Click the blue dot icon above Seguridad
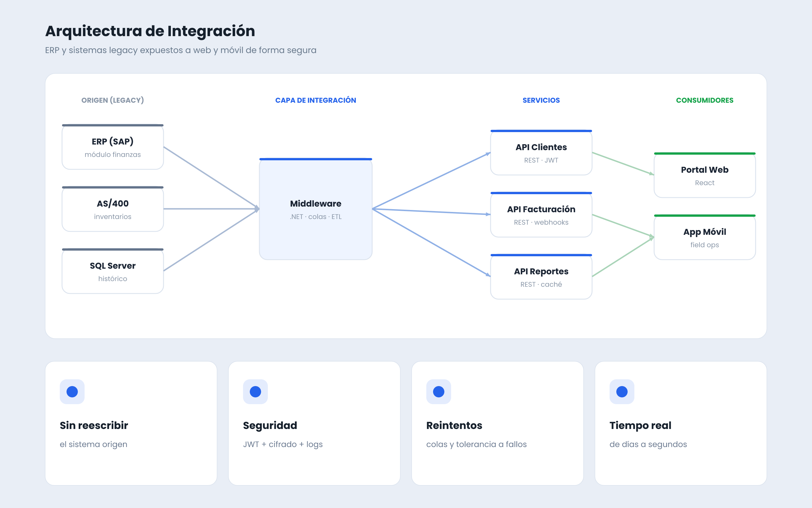Screen dimensions: 812x508 (255, 391)
